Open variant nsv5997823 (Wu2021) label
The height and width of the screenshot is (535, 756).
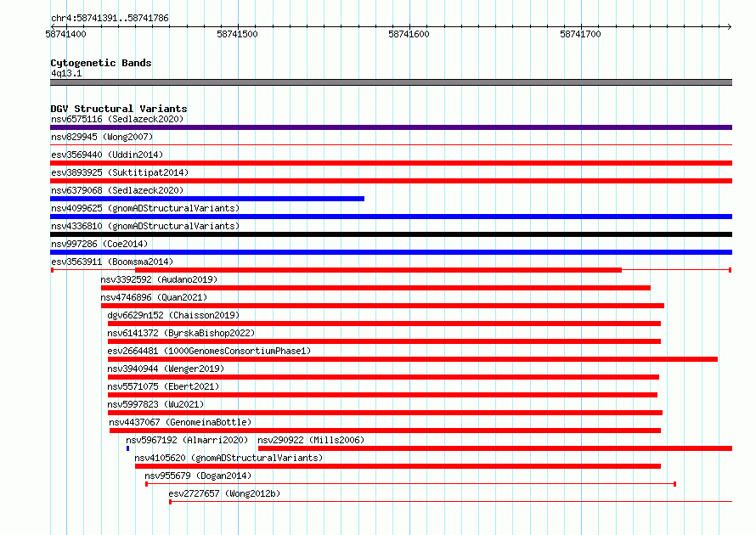155,404
